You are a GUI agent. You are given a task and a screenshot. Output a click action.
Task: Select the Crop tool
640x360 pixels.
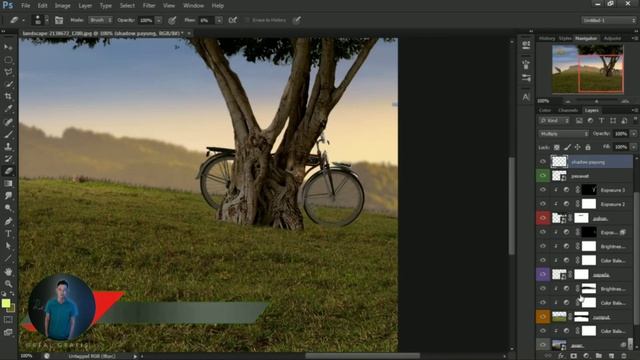click(x=8, y=96)
